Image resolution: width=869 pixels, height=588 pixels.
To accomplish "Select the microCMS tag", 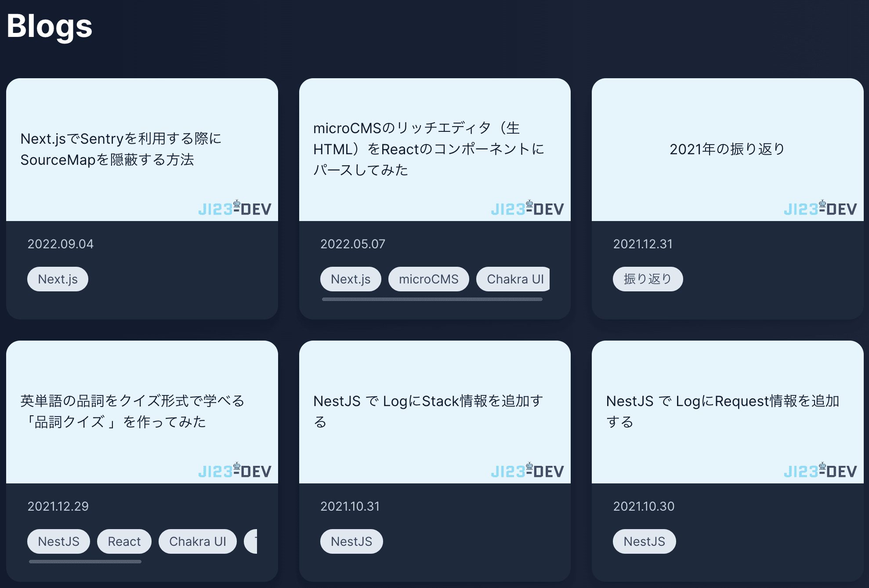I will 428,279.
